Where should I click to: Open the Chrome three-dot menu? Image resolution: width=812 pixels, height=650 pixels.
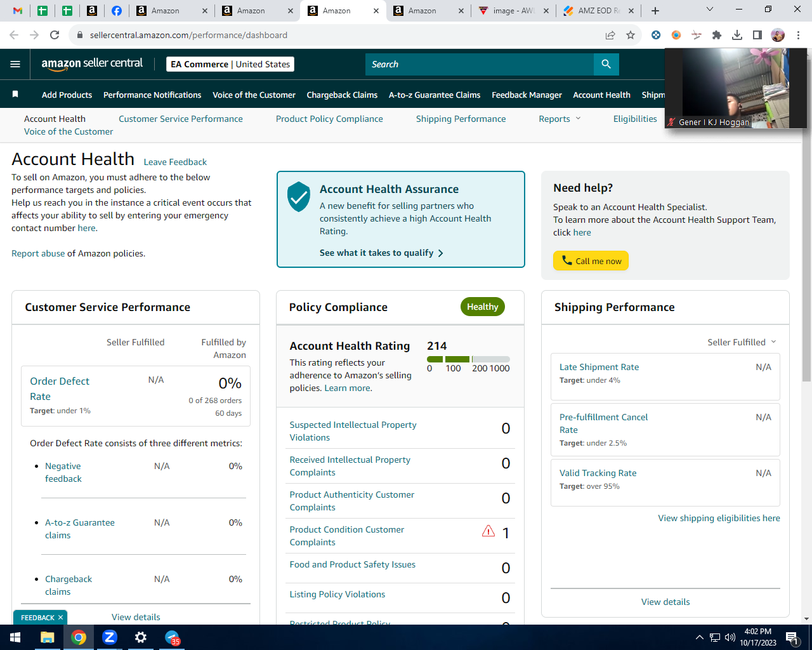click(x=799, y=35)
